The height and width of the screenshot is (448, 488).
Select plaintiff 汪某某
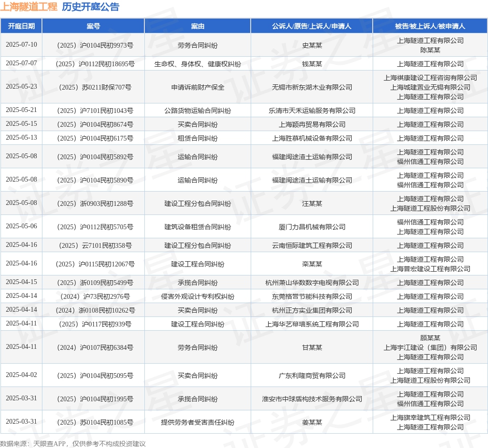(312, 204)
